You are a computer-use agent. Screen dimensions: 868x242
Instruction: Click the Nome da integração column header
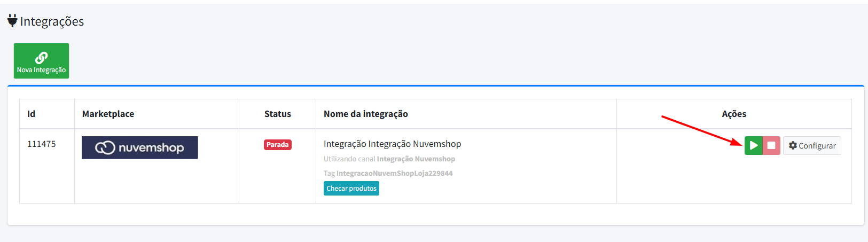(365, 114)
